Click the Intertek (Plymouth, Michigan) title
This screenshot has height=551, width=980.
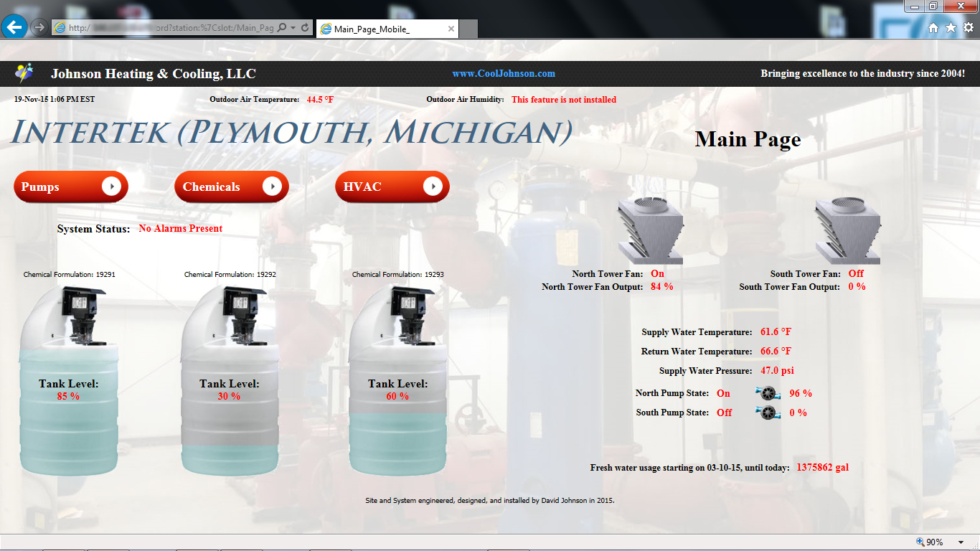click(x=291, y=133)
